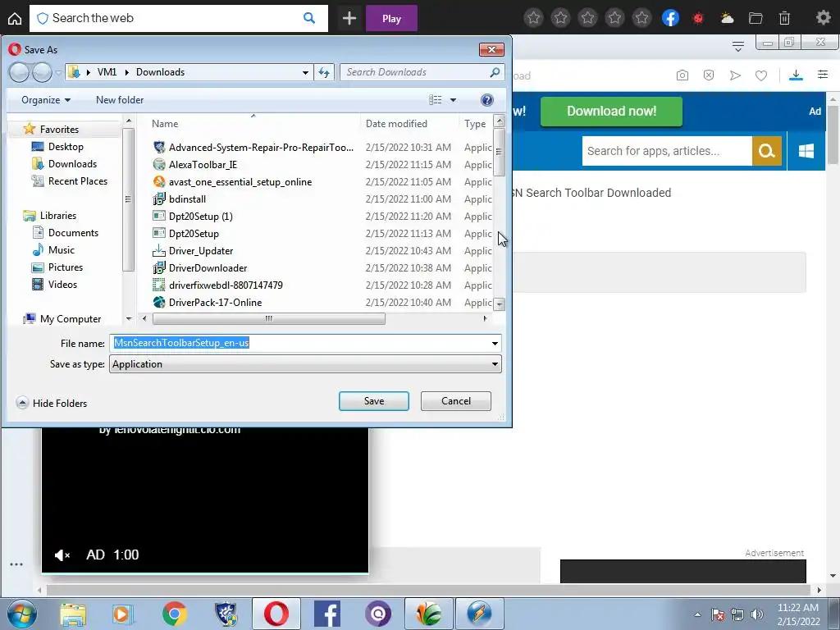The image size is (840, 630).
Task: Select the Dpt20Setup (1) file
Action: [200, 216]
